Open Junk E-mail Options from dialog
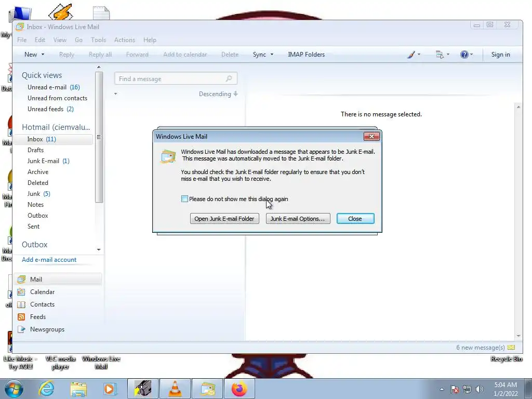 (x=298, y=219)
